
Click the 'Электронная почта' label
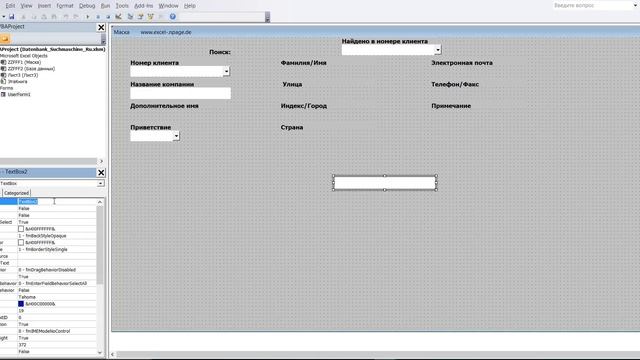coord(462,63)
